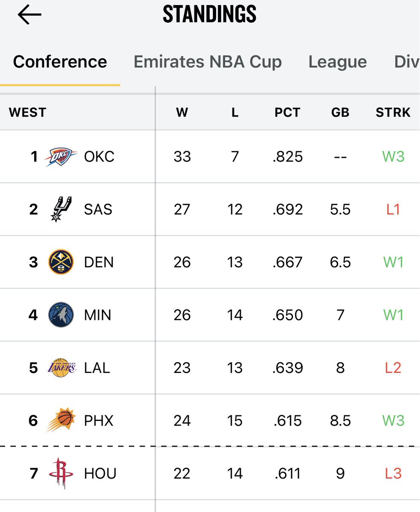Open the Timberwolves logo icon
Viewport: 420px width, 512px height.
(61, 315)
